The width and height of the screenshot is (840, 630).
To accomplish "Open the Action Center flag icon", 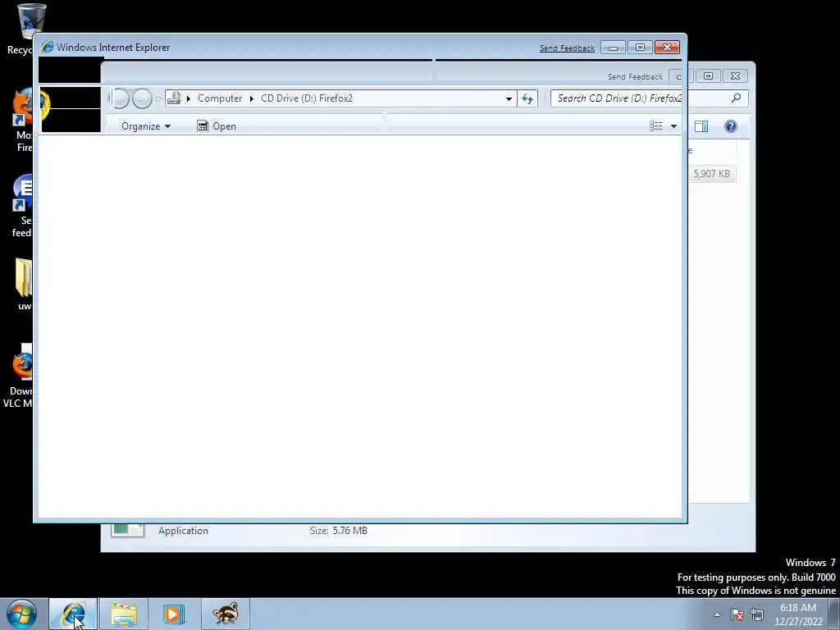I will point(737,614).
